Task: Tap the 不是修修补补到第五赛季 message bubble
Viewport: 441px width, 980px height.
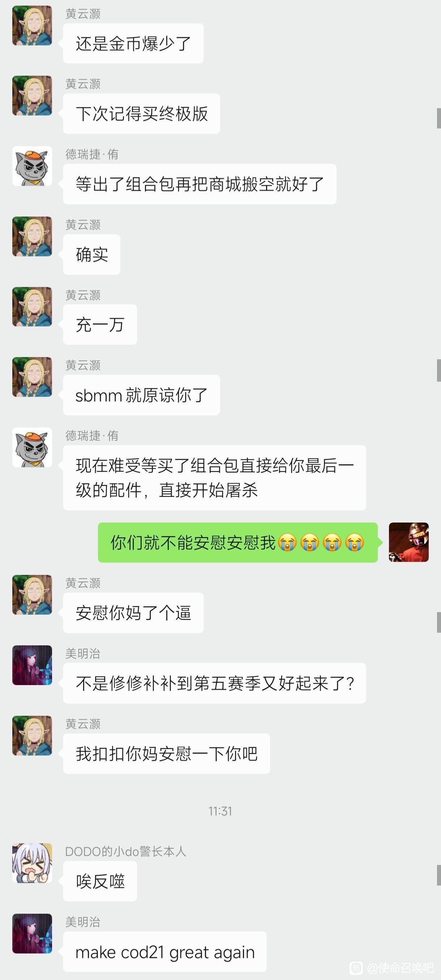Action: [x=215, y=683]
